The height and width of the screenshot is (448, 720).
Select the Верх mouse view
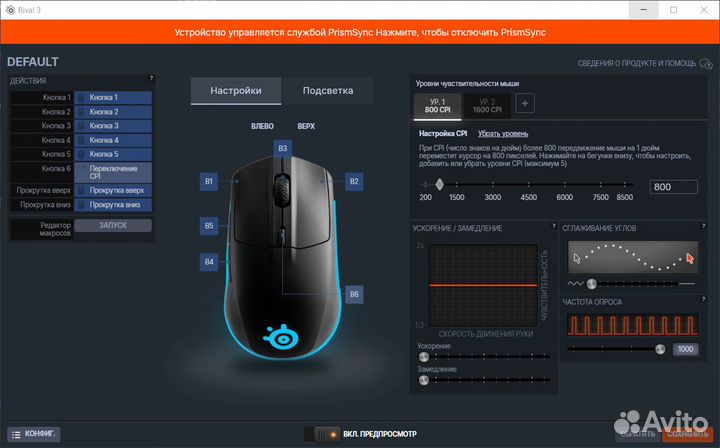click(x=306, y=126)
